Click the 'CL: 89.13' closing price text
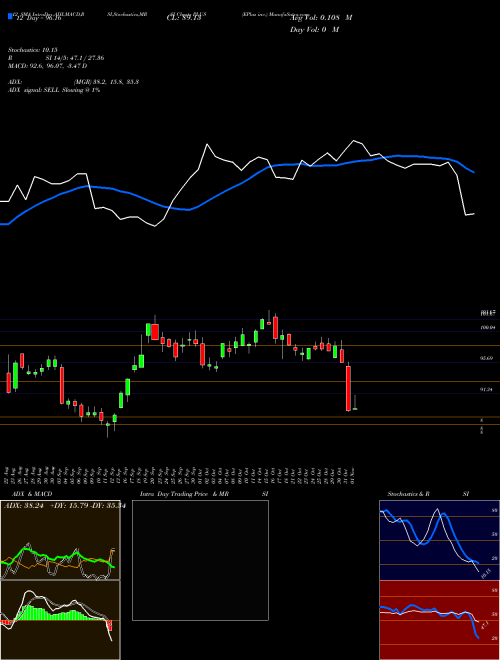Image resolution: width=500 pixels, height=660 pixels. [184, 19]
